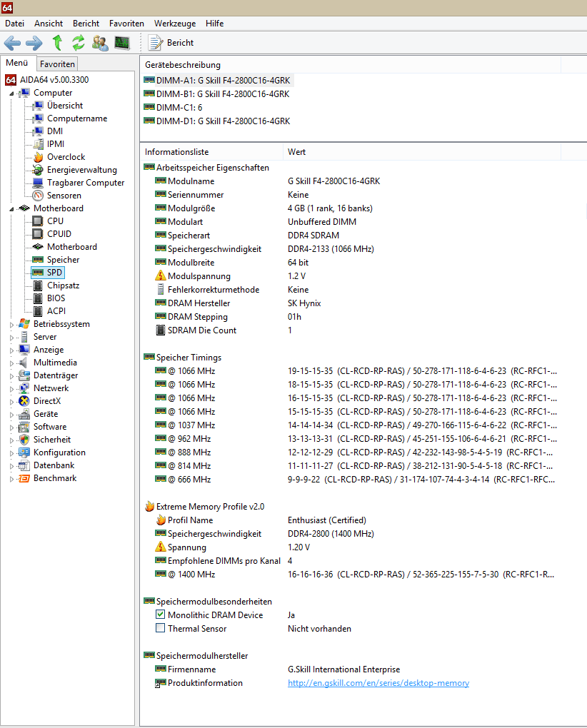Select the AIDA64 v5.00.3300 root node

click(47, 80)
